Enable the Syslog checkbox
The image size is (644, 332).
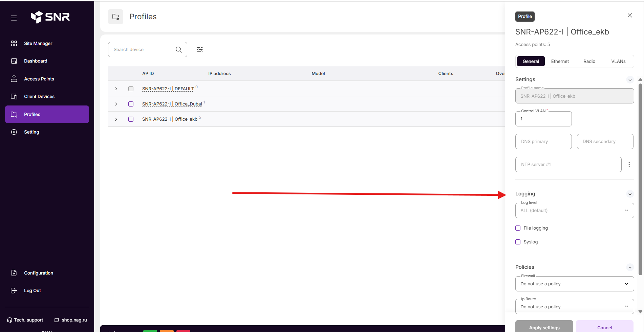[518, 242]
